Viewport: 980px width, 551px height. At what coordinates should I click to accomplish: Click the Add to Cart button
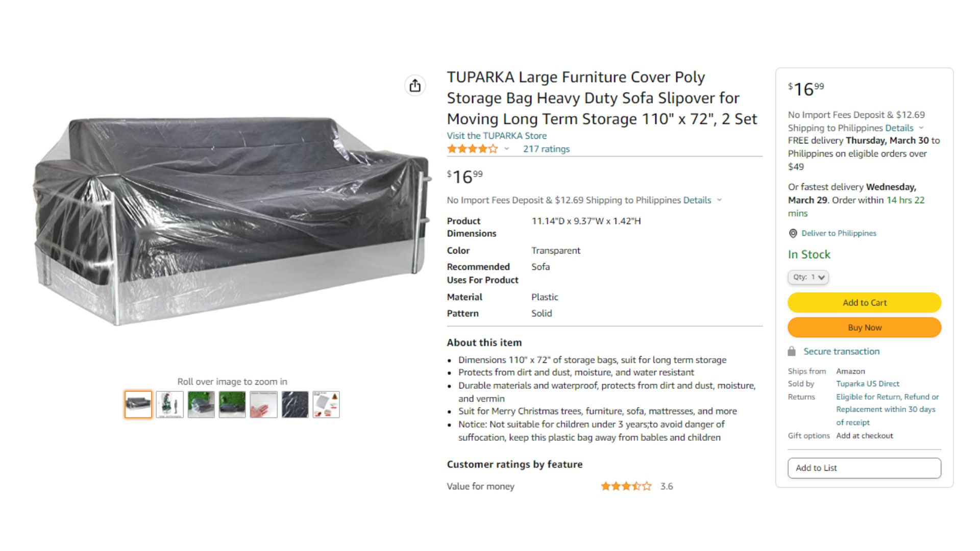coord(864,303)
